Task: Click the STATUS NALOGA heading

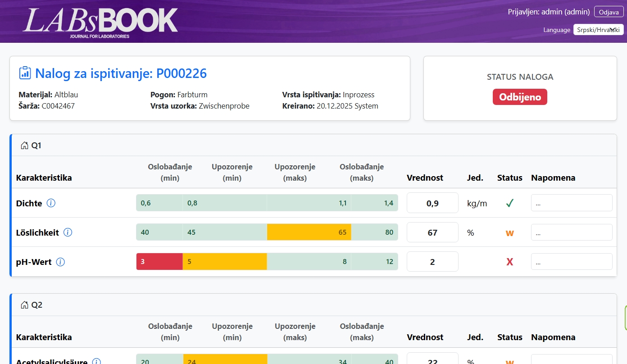Action: [520, 77]
